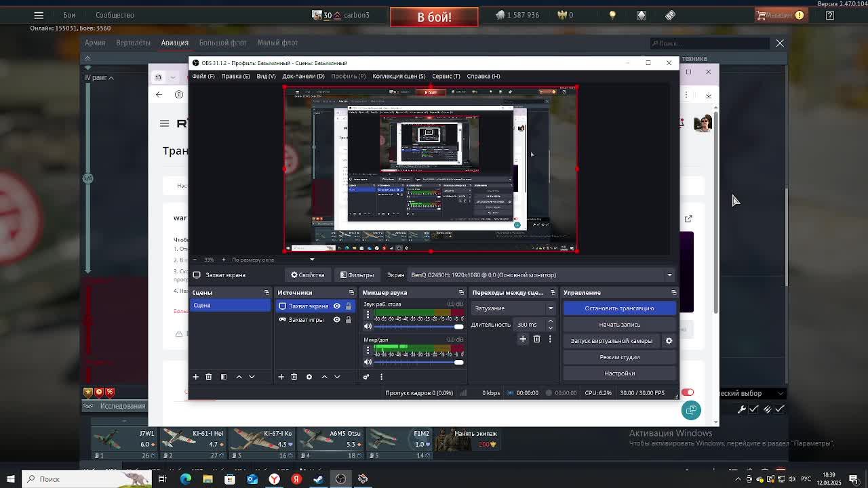Screen dimensions: 868x488
Task: Adjust the Микр/доп volume slider
Action: pyautogui.click(x=418, y=362)
